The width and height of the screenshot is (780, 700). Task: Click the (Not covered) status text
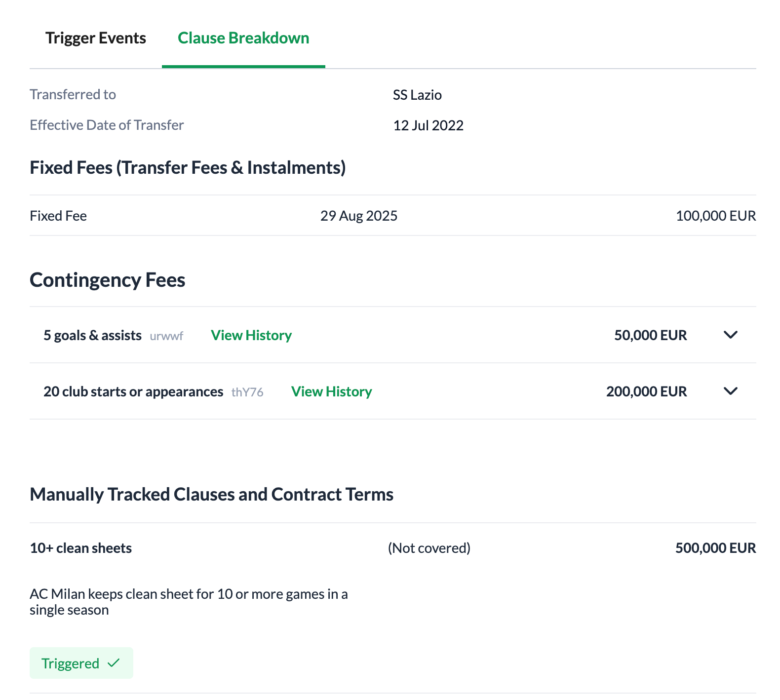coord(429,548)
